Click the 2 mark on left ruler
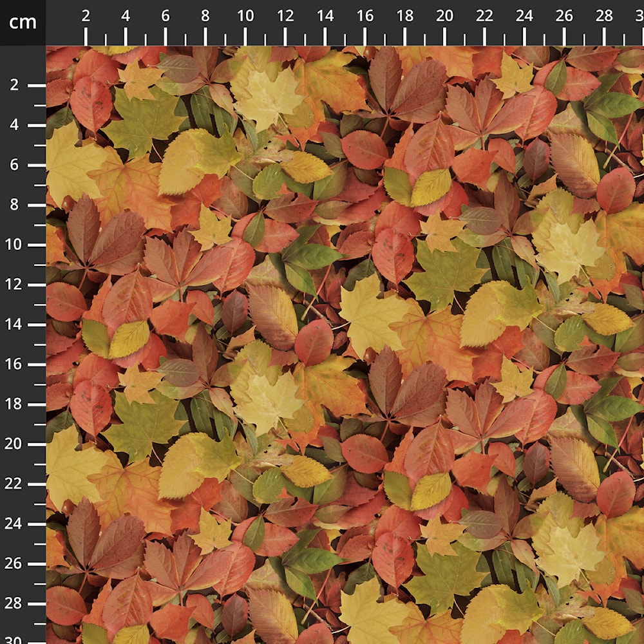The width and height of the screenshot is (644, 644). click(x=14, y=85)
